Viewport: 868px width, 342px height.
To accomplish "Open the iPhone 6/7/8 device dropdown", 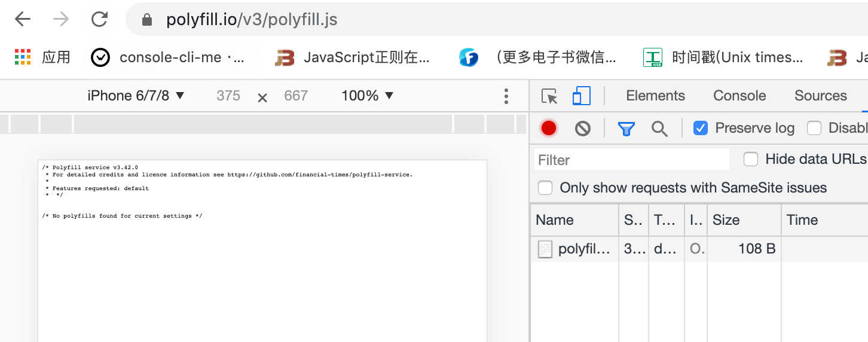I will pos(136,96).
